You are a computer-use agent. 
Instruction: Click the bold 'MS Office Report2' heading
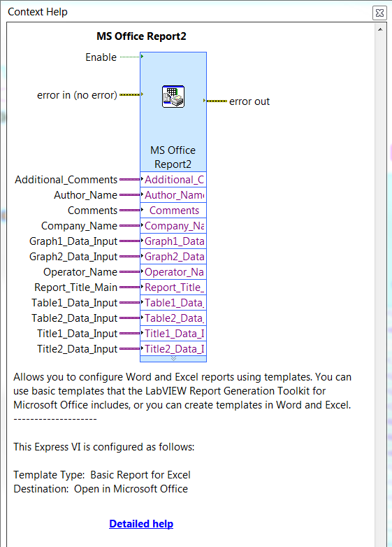click(x=141, y=36)
